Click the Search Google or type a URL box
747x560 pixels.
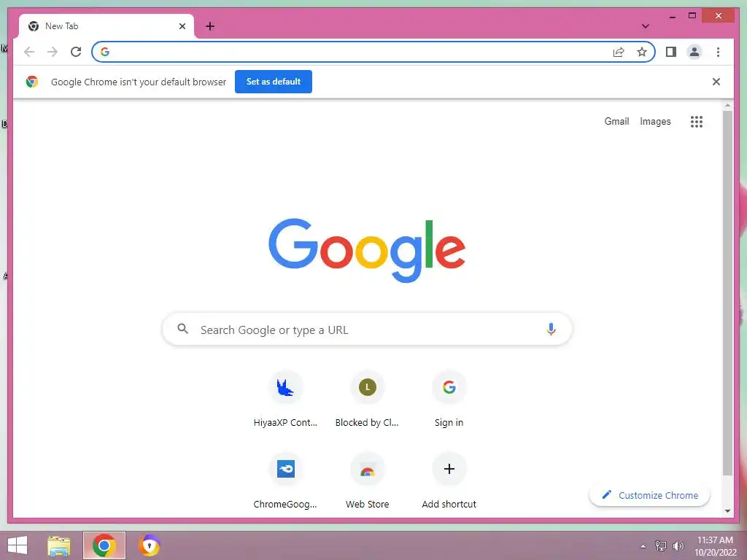367,329
